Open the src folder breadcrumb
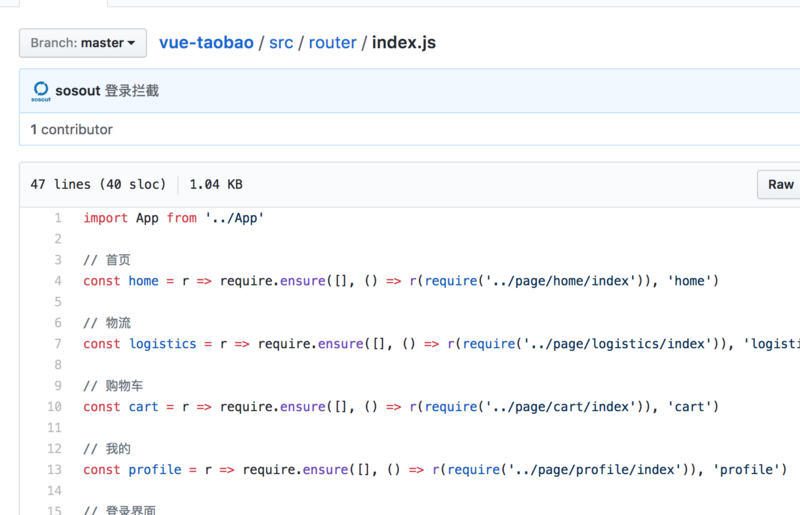 281,43
